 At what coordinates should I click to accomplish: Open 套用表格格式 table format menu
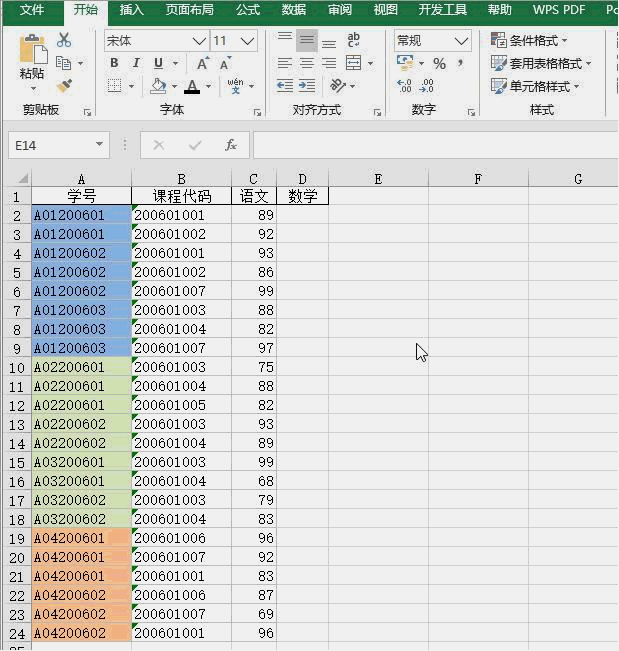(541, 63)
